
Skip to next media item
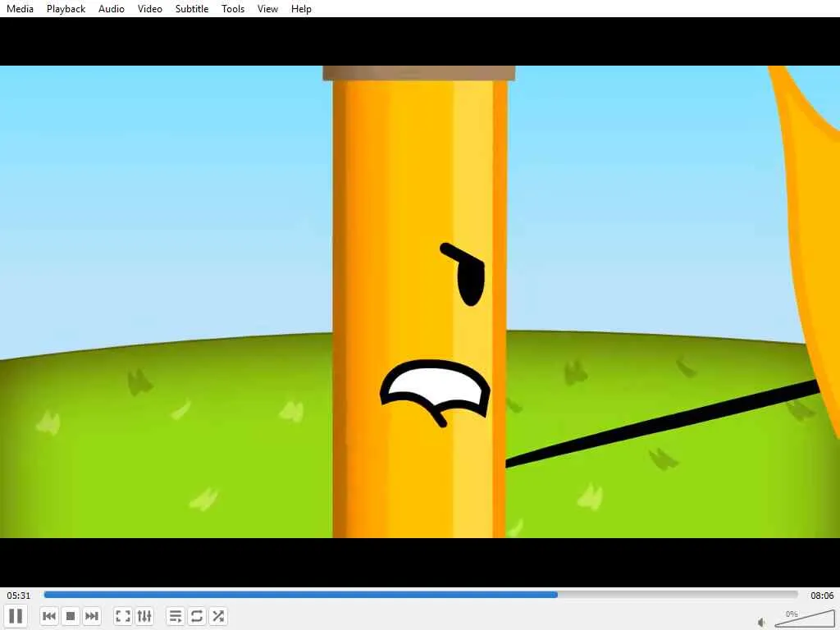(x=92, y=616)
